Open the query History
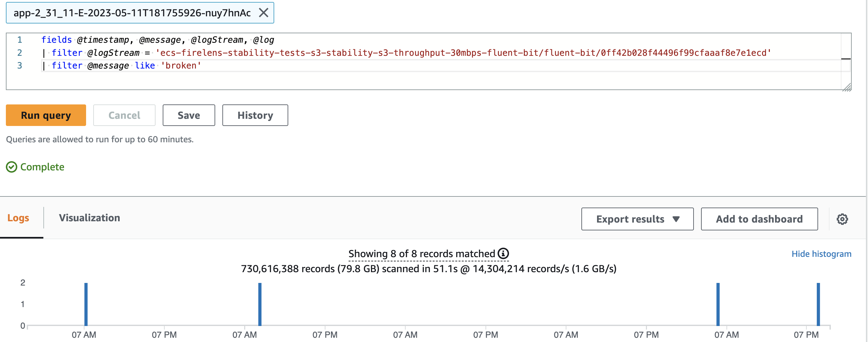The width and height of the screenshot is (868, 342). [255, 115]
